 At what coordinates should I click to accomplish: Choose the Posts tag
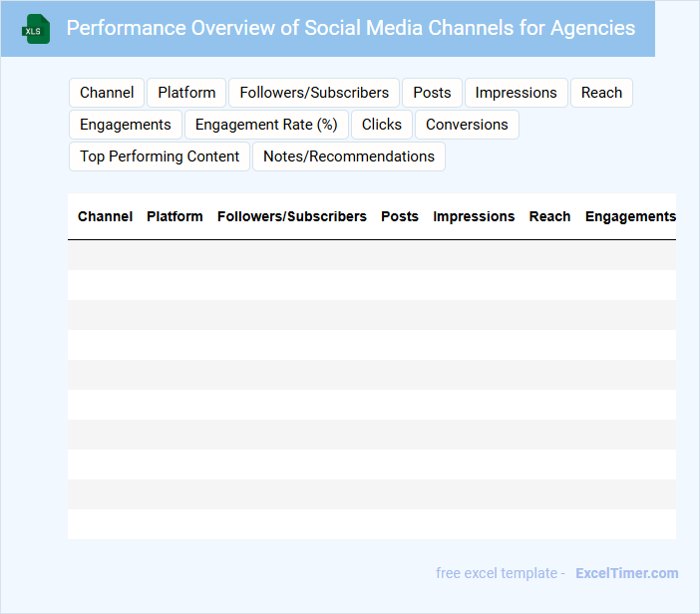(x=432, y=93)
